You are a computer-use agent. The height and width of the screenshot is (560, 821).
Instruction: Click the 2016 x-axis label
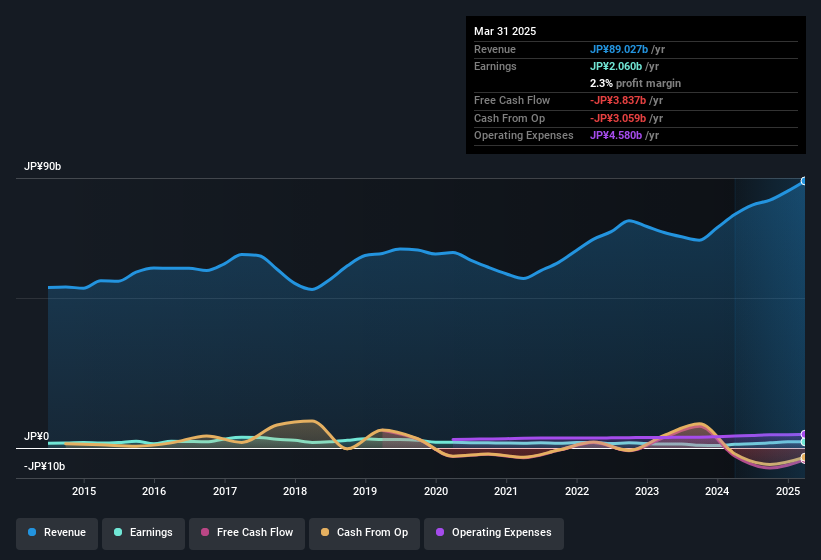pyautogui.click(x=154, y=491)
